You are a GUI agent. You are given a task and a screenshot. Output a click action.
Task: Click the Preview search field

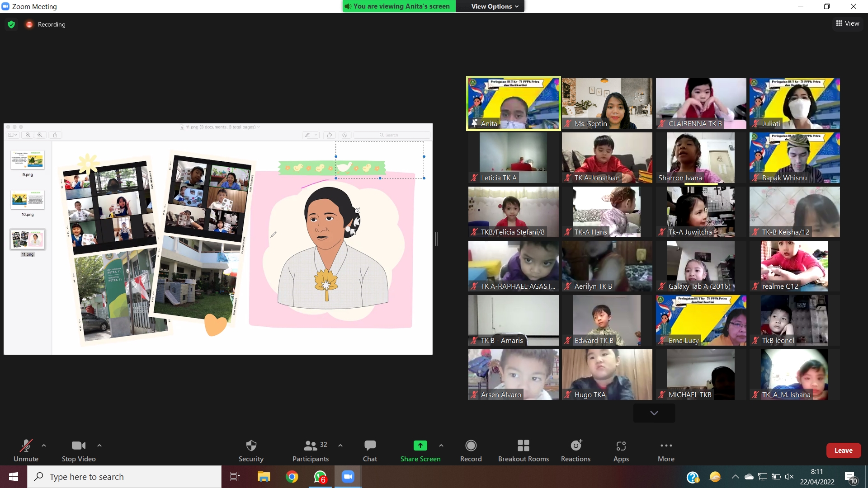coord(392,135)
